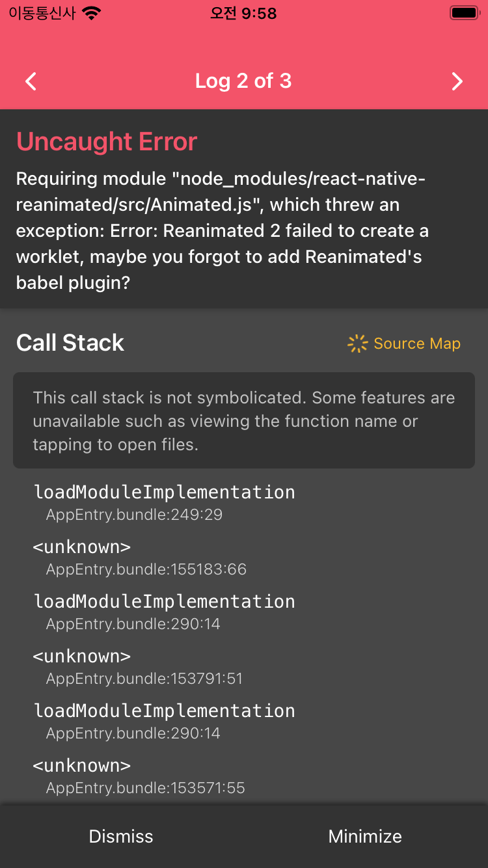This screenshot has height=868, width=488.
Task: Click the Source Map loading spinner icon
Action: 357,343
